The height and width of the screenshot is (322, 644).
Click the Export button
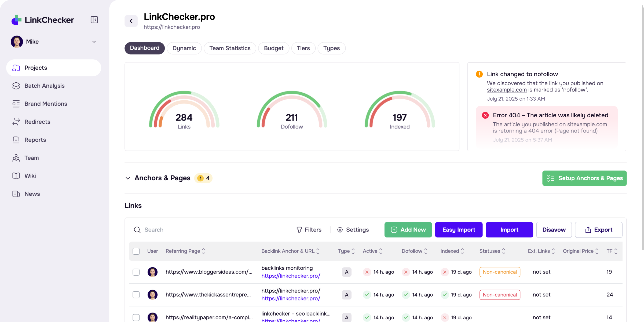click(x=599, y=230)
